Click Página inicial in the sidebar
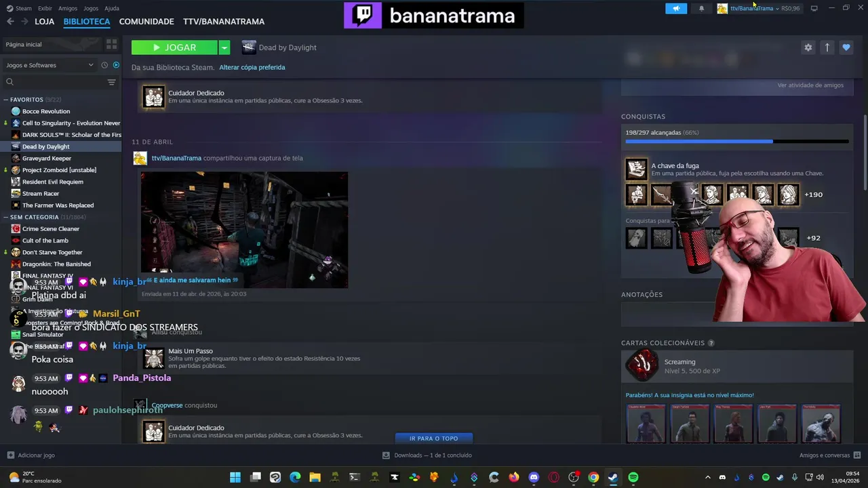 pyautogui.click(x=52, y=44)
